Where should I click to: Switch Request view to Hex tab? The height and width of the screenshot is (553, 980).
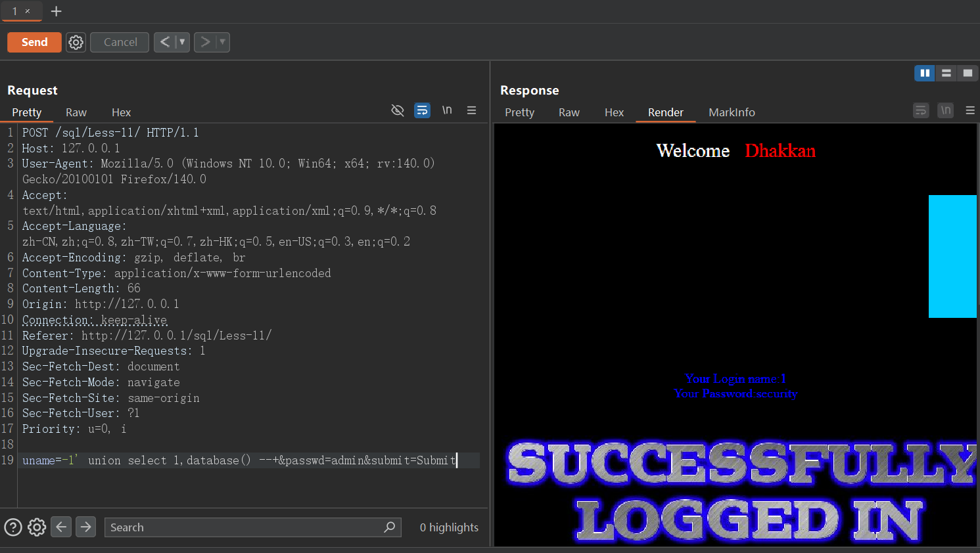pos(121,112)
